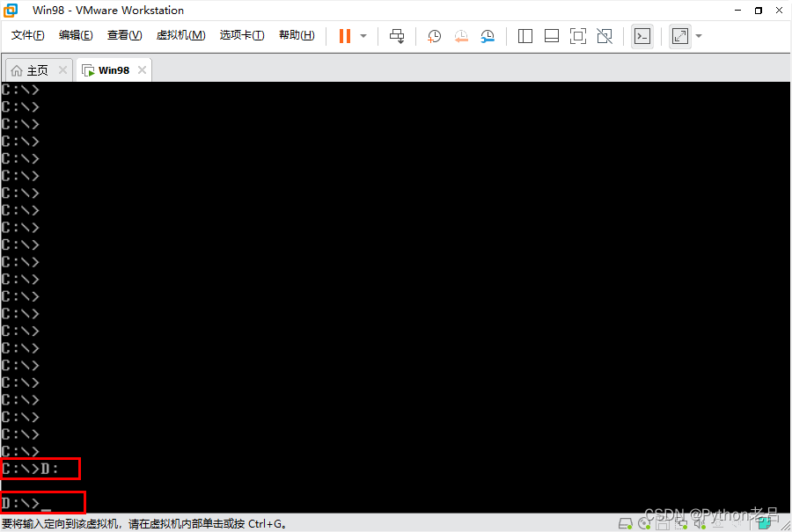Open the 虚拟机(M) menu
The height and width of the screenshot is (532, 792).
click(x=180, y=35)
